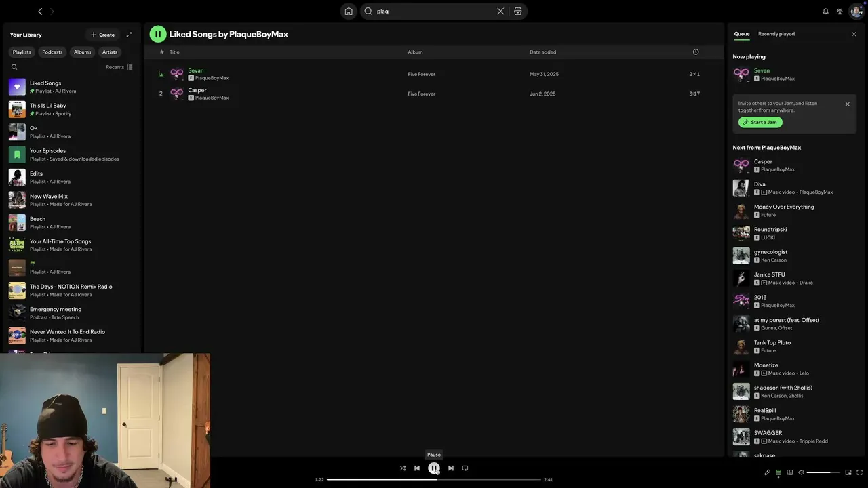868x488 pixels.
Task: Open the Beach playlist
Action: click(73, 222)
